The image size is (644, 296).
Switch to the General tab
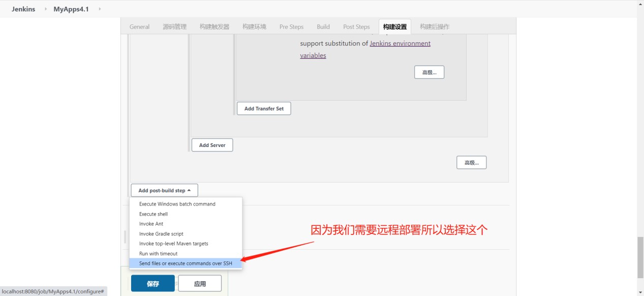(139, 26)
